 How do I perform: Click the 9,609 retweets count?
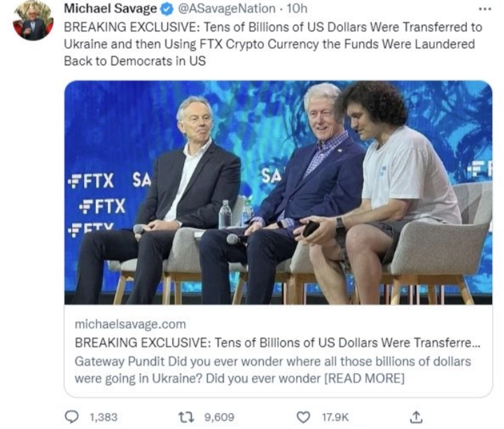(x=219, y=417)
